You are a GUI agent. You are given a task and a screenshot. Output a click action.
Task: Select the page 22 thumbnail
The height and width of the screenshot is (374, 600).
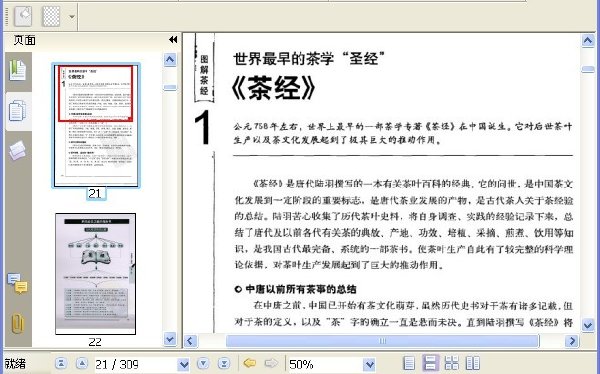point(95,274)
